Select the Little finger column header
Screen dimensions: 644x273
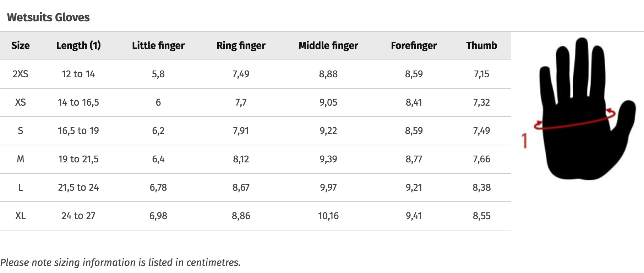click(158, 46)
